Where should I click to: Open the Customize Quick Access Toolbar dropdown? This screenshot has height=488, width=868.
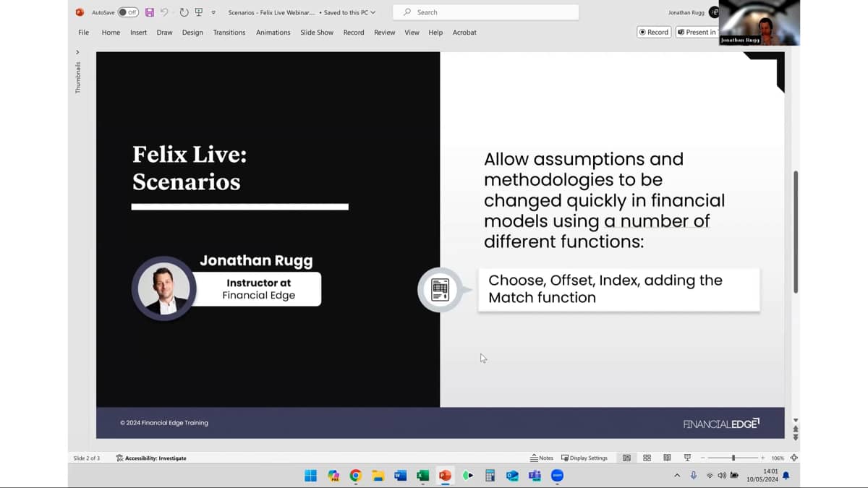(213, 12)
